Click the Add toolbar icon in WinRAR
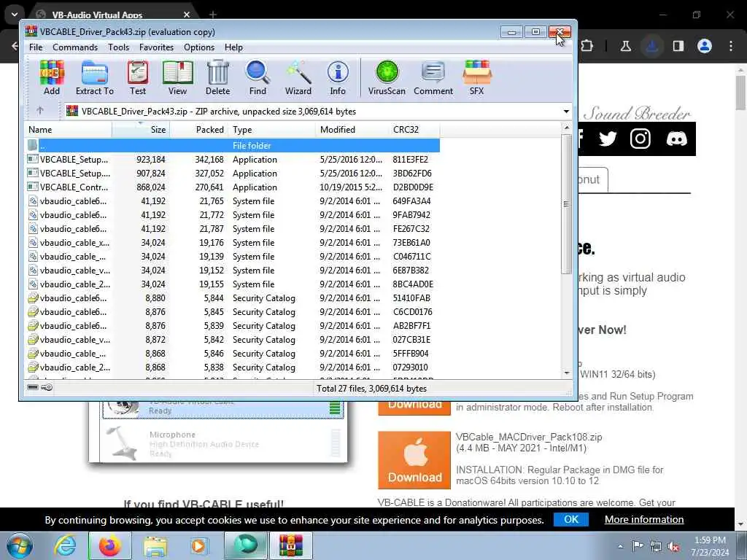 point(52,77)
